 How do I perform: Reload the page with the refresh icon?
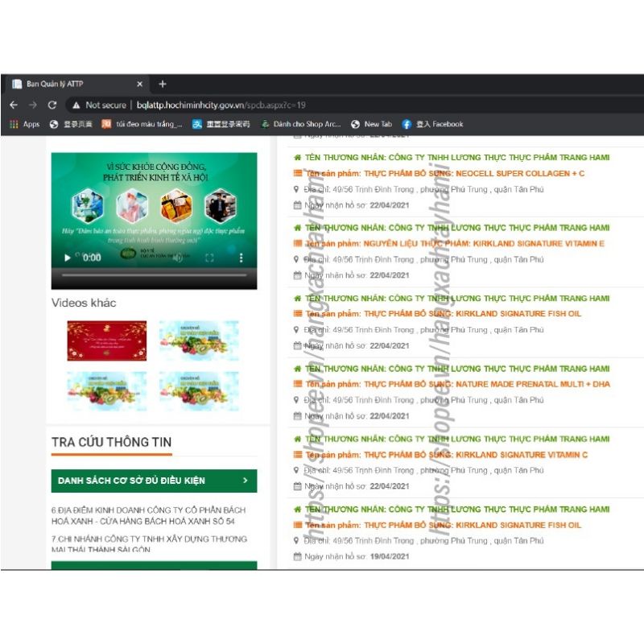pos(52,105)
